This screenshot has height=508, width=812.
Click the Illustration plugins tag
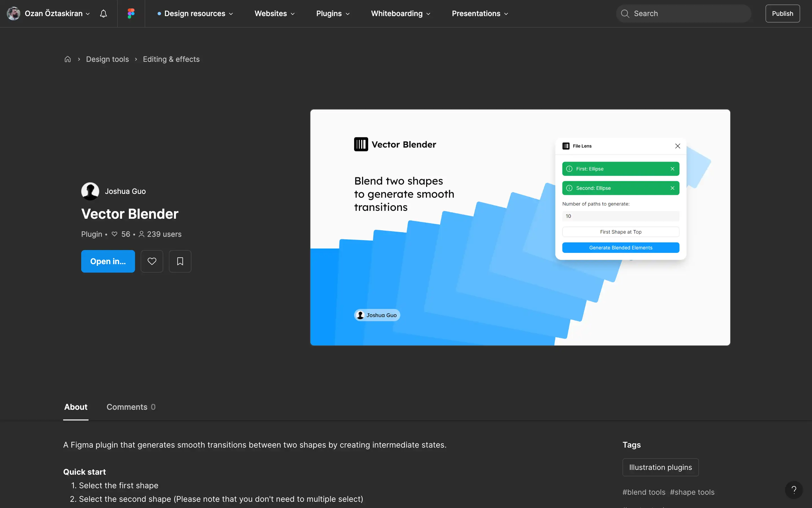pos(660,467)
